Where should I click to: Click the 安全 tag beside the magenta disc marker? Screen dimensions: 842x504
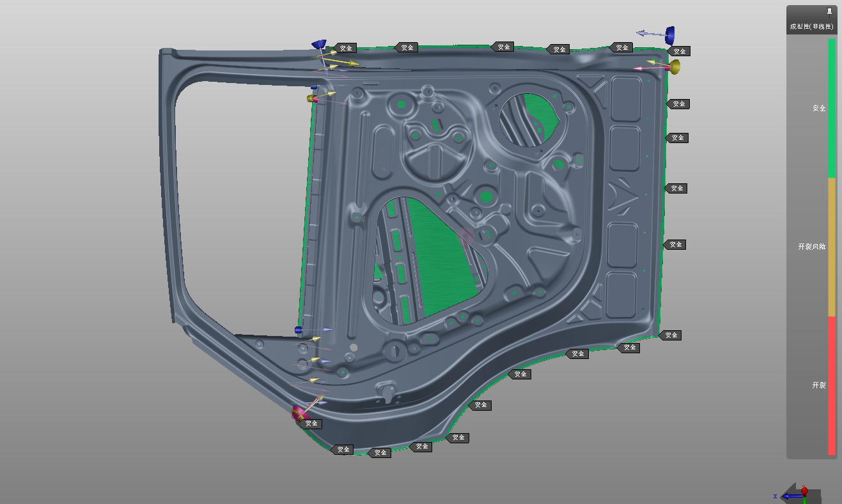click(311, 423)
